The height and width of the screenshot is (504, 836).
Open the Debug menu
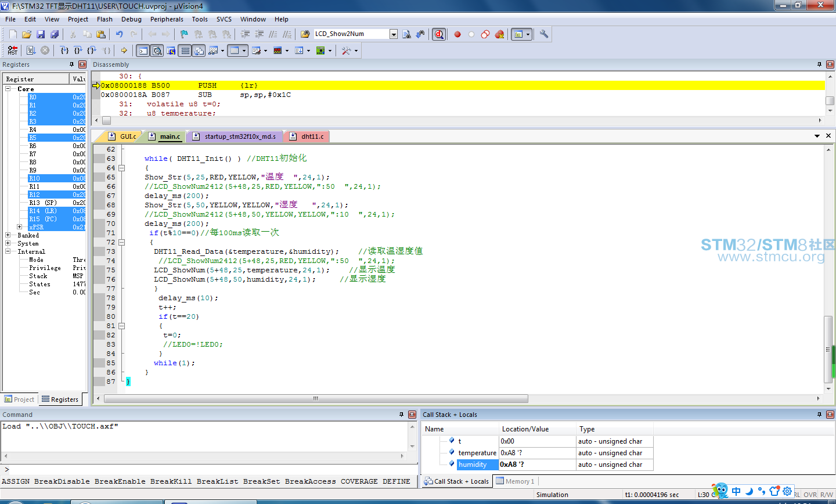(x=131, y=19)
